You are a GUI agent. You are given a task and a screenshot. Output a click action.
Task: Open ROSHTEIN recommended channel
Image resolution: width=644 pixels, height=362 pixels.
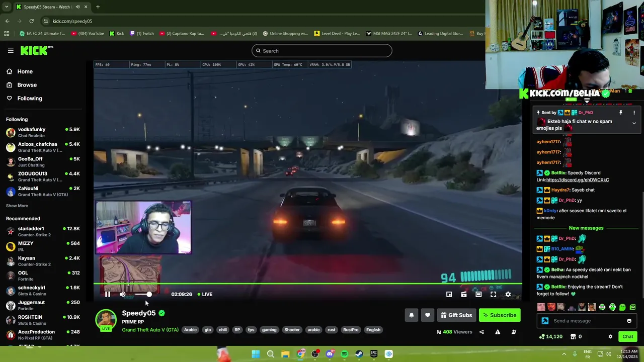[43, 320]
